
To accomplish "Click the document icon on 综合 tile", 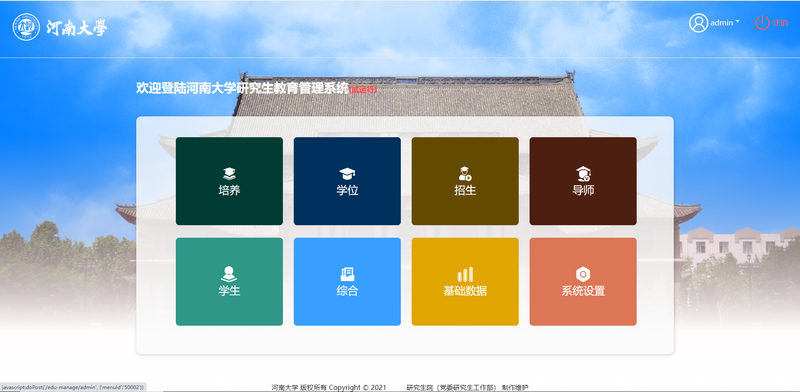I will [x=347, y=274].
